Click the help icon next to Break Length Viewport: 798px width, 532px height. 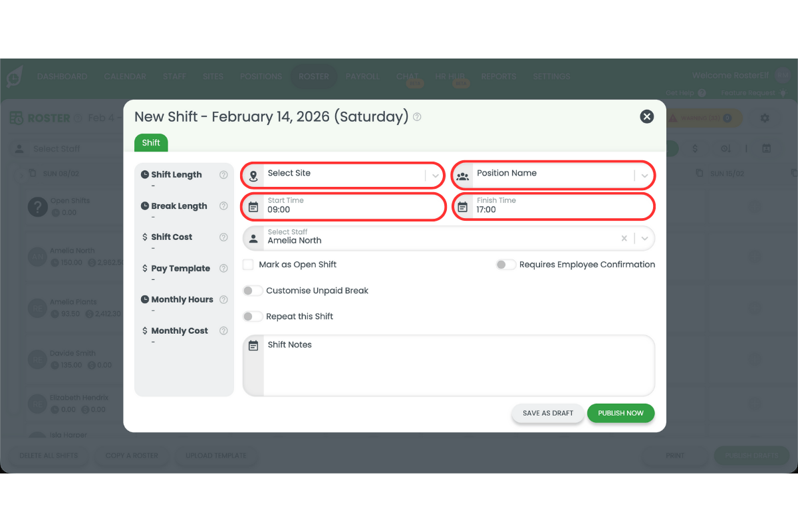pyautogui.click(x=223, y=206)
